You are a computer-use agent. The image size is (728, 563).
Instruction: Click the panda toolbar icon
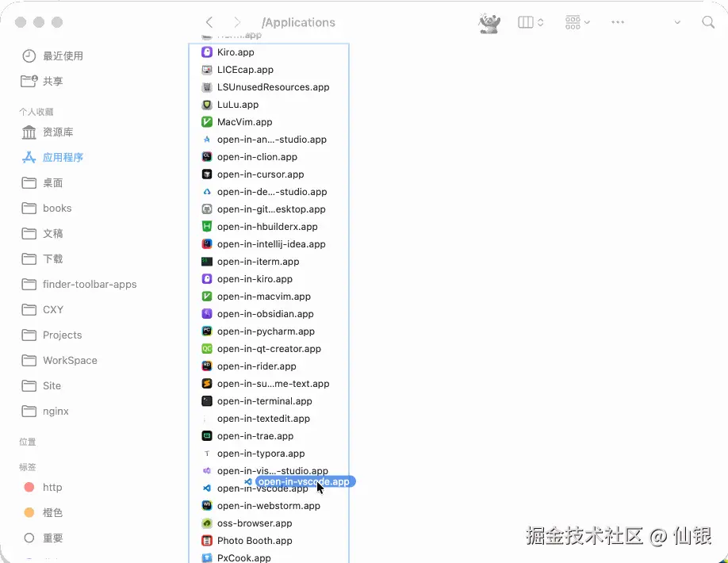[489, 22]
